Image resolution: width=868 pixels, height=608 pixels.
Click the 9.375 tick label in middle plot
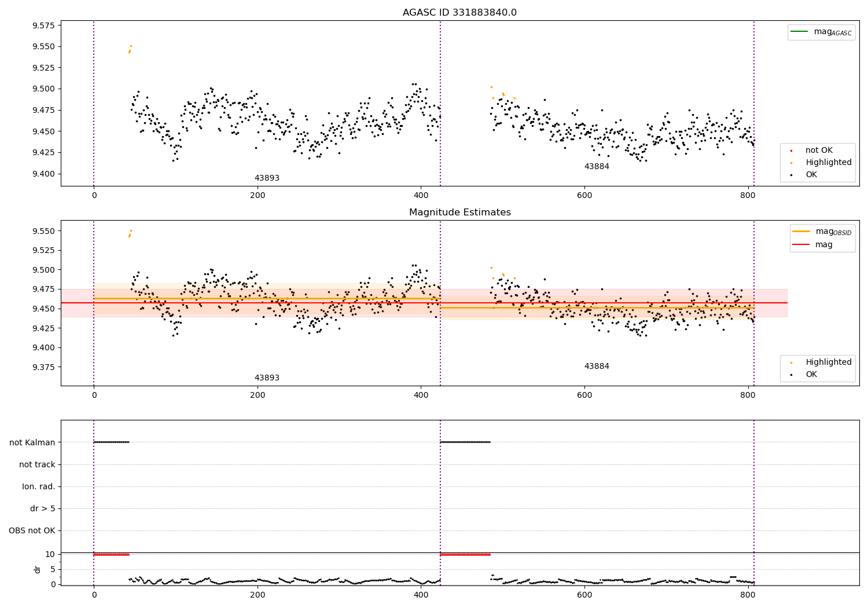(x=42, y=367)
